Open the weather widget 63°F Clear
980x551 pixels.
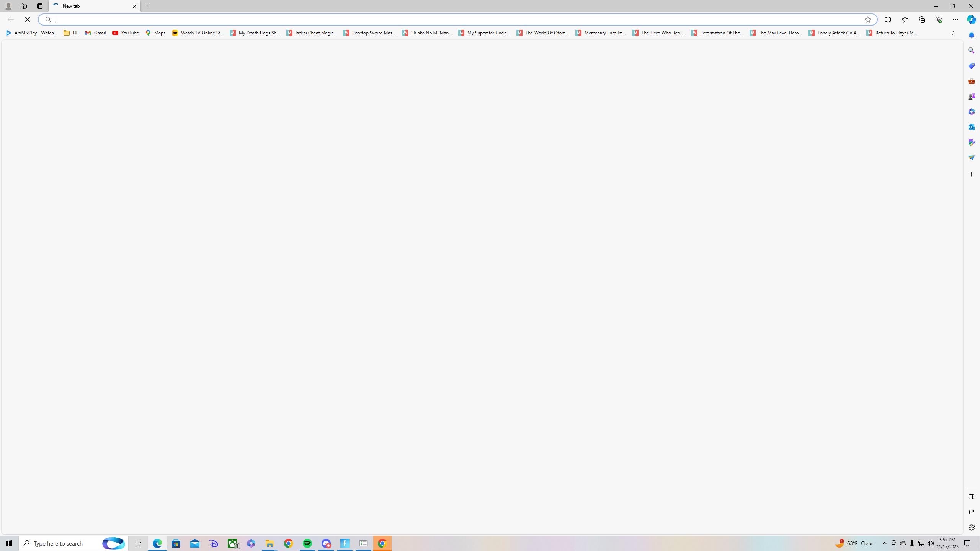point(854,543)
